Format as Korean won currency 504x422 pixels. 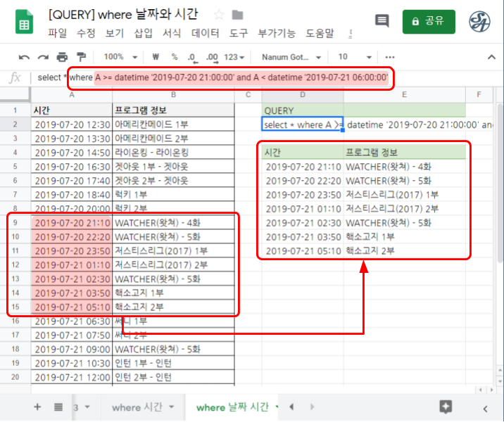pos(156,57)
